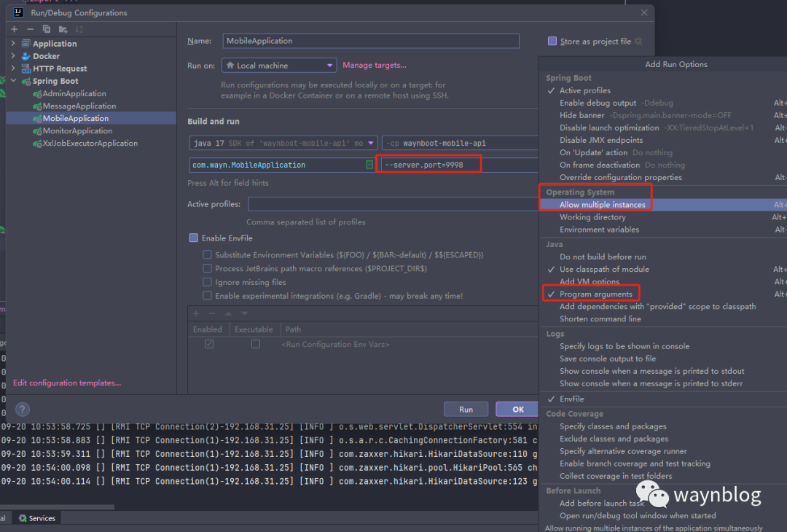Open the help question mark button
787x532 pixels.
tap(22, 409)
